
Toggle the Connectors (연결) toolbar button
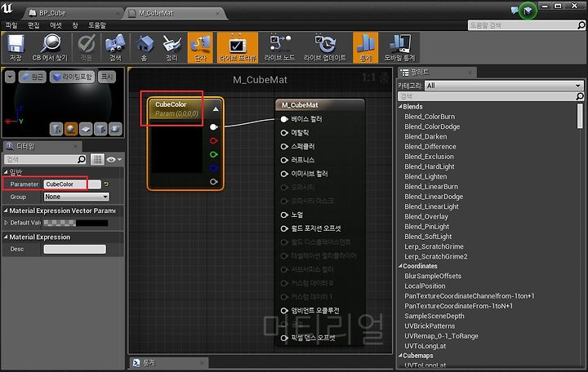pyautogui.click(x=200, y=47)
